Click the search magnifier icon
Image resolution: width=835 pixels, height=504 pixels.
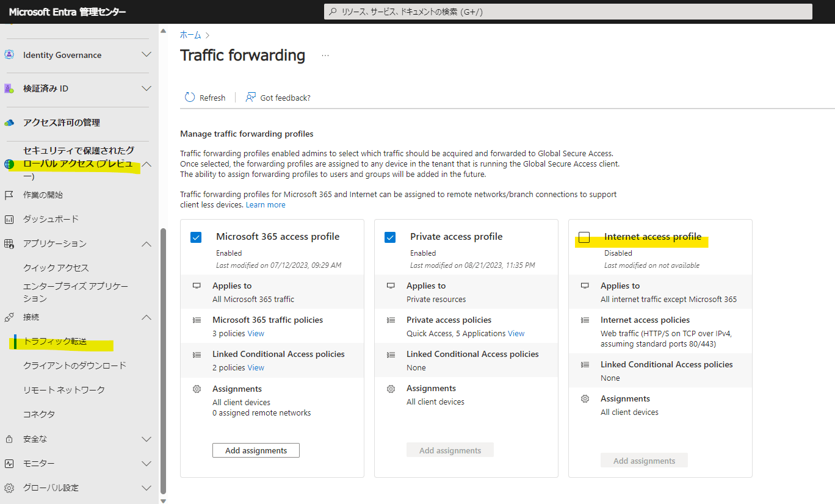click(x=333, y=12)
